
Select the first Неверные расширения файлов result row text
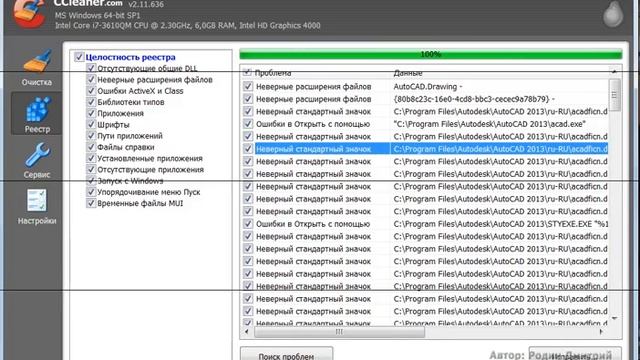click(313, 87)
